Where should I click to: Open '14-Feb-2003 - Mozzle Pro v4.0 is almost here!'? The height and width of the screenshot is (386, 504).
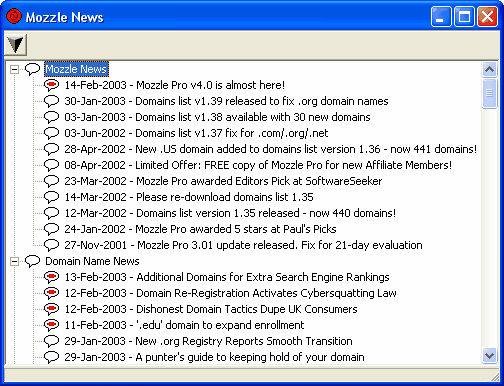[x=175, y=85]
